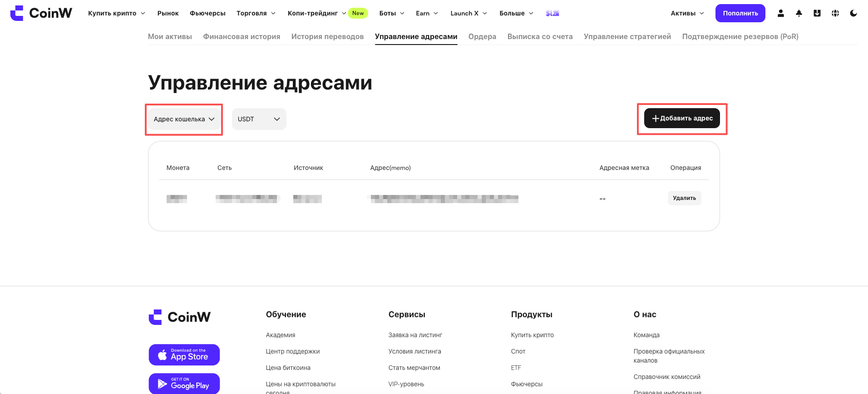Switch to the Управление стратегией tab
The width and height of the screenshot is (868, 394).
tap(627, 36)
